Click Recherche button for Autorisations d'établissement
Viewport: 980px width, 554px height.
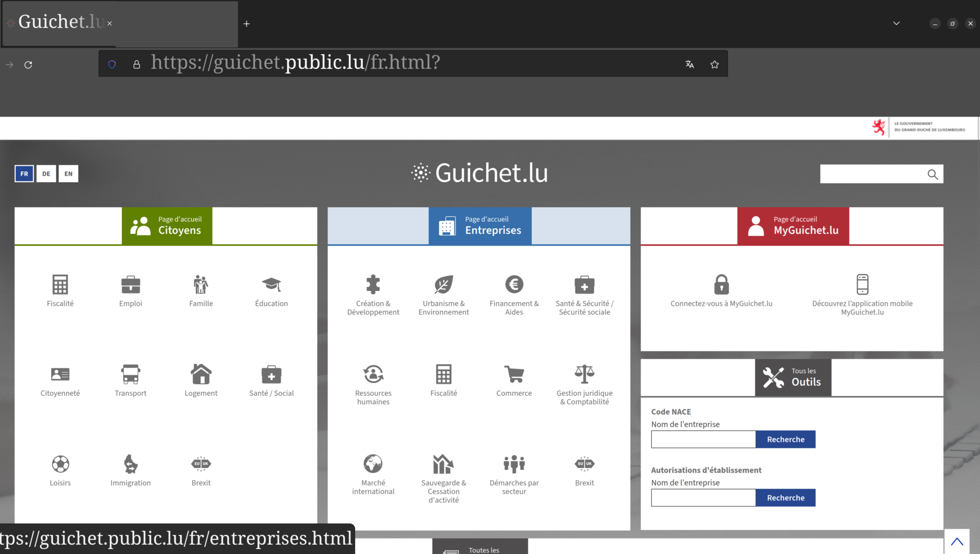786,497
